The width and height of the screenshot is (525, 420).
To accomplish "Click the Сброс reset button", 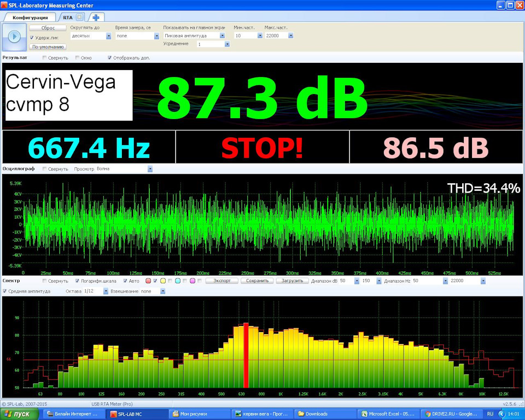I will [x=48, y=28].
